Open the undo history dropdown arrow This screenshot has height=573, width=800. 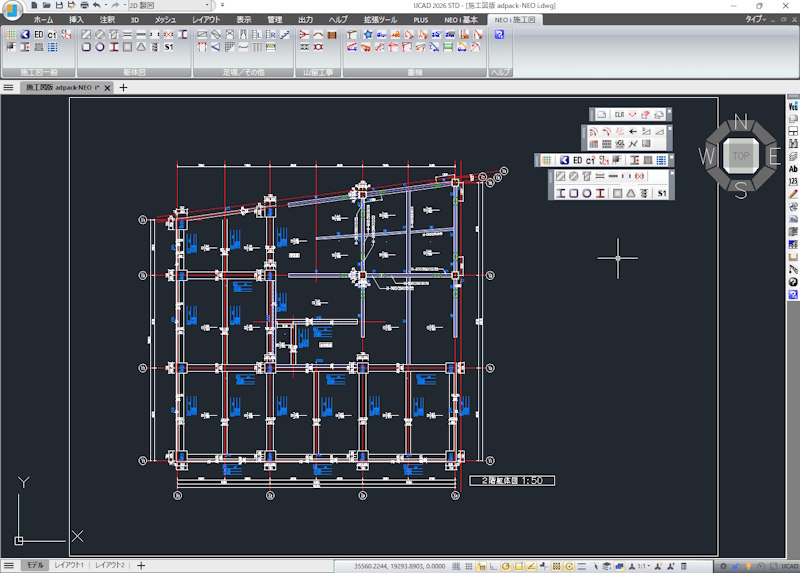click(106, 5)
